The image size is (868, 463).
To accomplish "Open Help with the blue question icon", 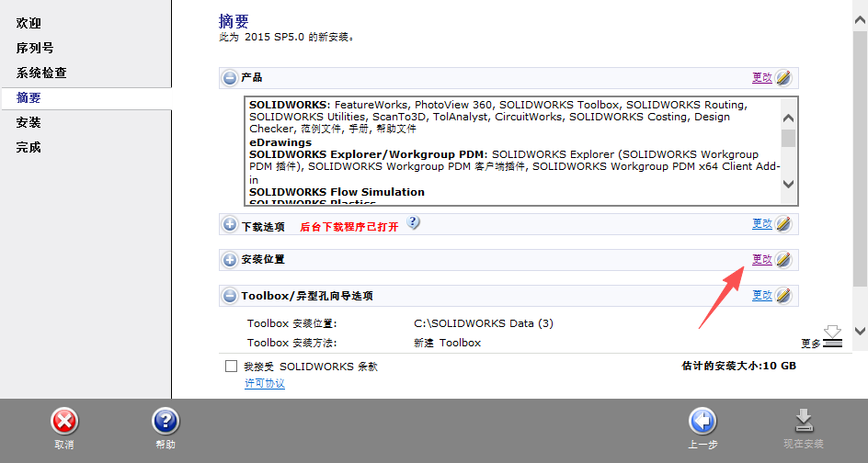I will pyautogui.click(x=166, y=422).
